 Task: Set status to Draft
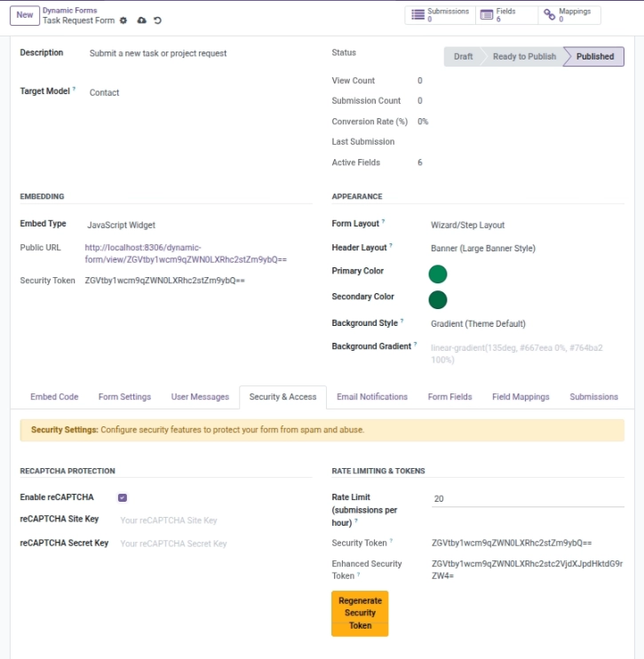coord(463,56)
